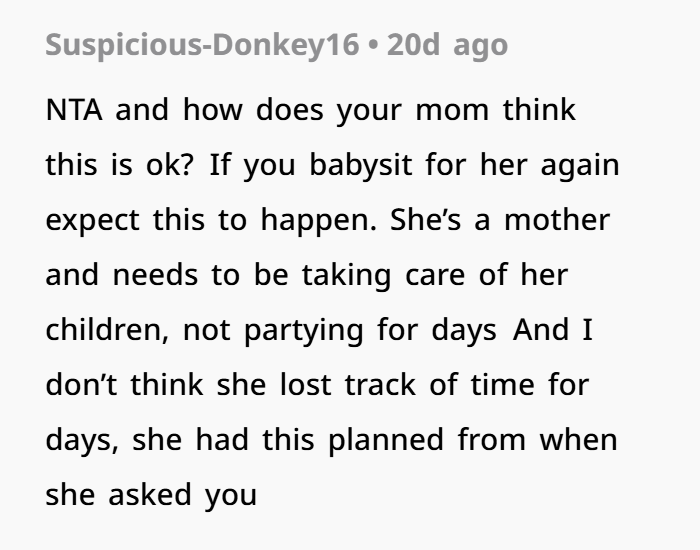This screenshot has height=550, width=700.
Task: Click the words "of time for"
Action: point(509,385)
